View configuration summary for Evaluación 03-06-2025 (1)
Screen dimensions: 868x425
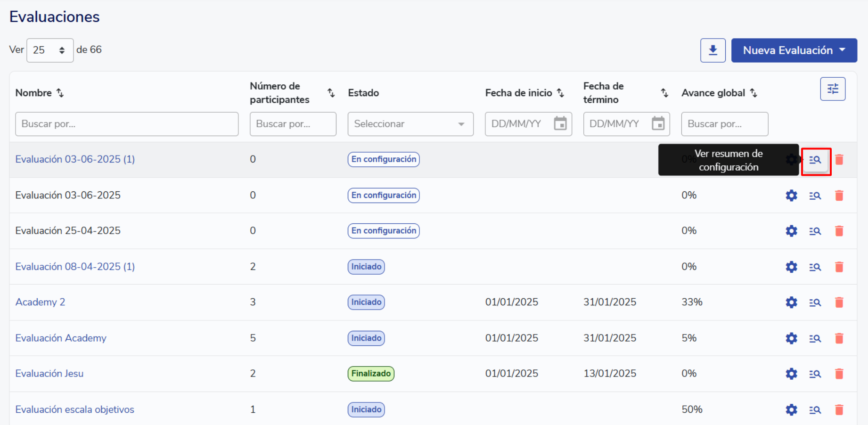pos(815,160)
